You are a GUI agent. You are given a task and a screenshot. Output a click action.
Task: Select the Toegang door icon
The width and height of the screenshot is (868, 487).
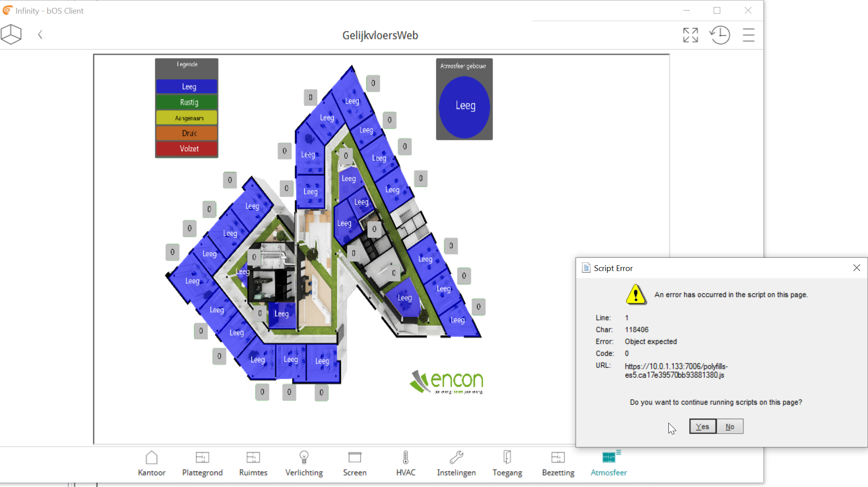pyautogui.click(x=507, y=463)
